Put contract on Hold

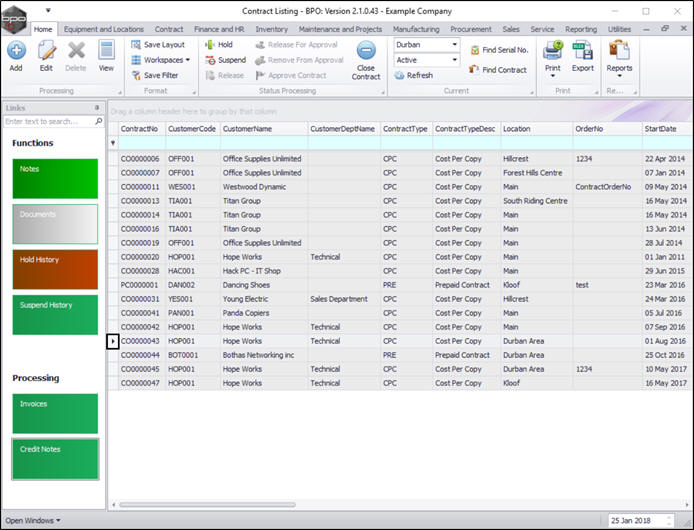(x=218, y=45)
